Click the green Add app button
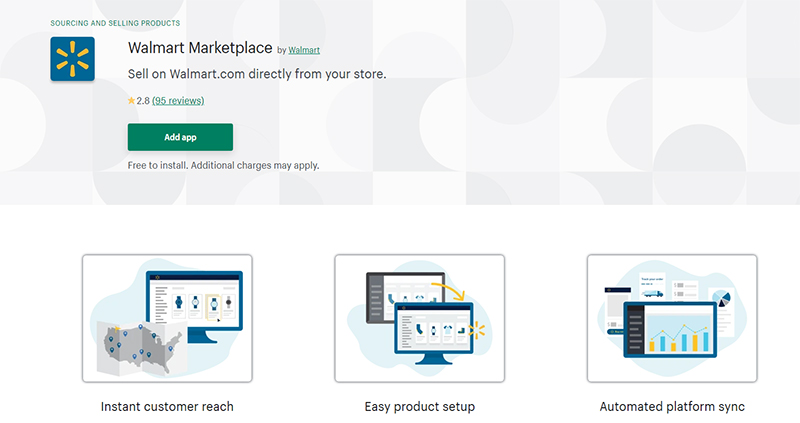 [x=180, y=137]
